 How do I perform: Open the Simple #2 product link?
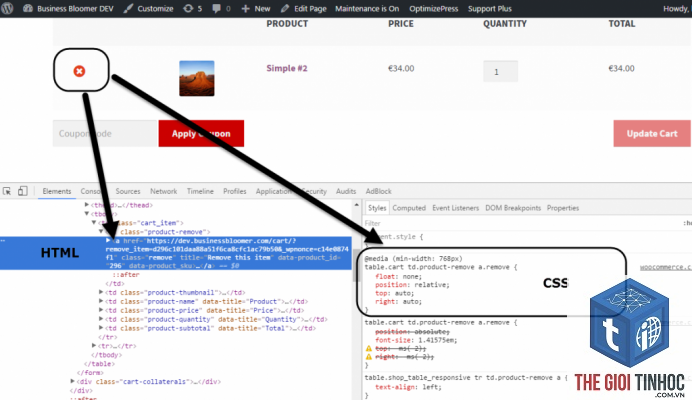point(286,68)
